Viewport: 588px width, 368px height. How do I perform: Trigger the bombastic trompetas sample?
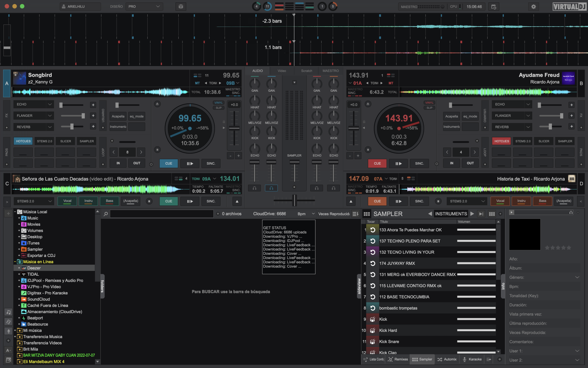(x=372, y=308)
